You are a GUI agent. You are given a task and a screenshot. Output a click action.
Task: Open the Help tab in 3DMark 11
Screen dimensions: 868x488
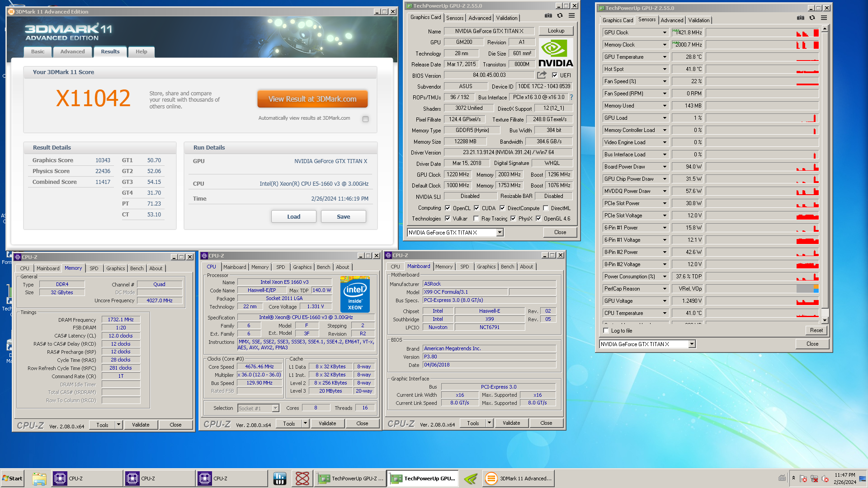click(x=142, y=52)
